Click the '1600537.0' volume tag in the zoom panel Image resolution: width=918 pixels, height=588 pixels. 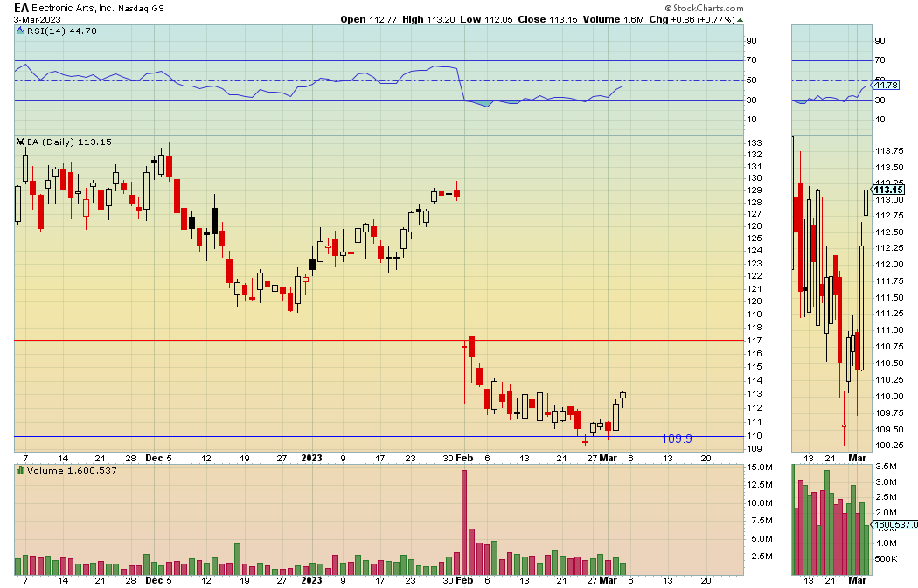pyautogui.click(x=895, y=524)
